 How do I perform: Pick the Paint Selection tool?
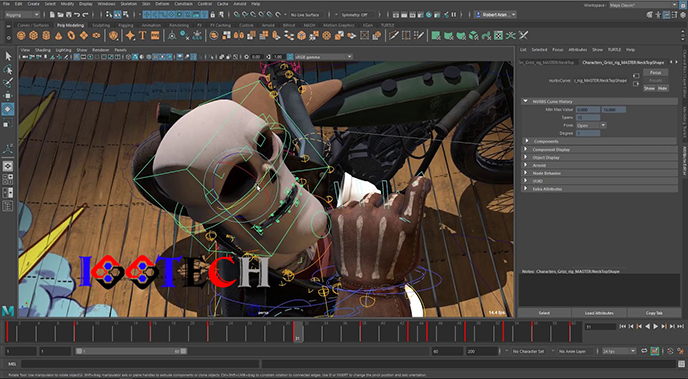point(8,82)
